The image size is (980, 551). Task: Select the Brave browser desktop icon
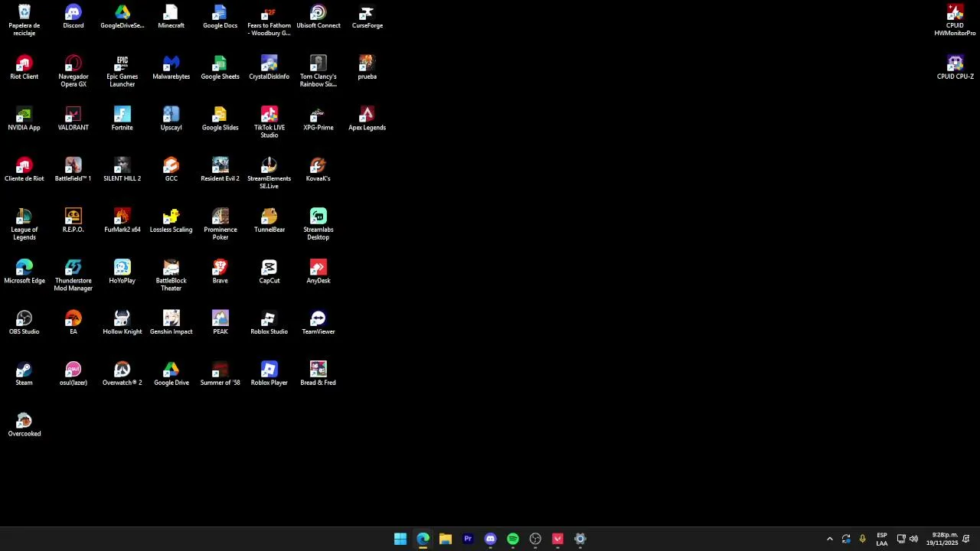pyautogui.click(x=220, y=272)
